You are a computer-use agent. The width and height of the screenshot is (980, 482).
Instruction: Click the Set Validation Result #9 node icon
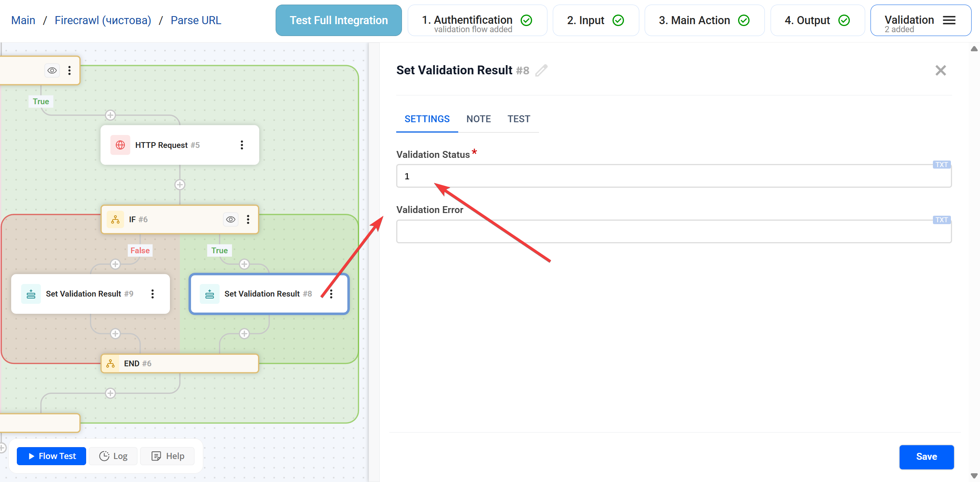pyautogui.click(x=31, y=294)
